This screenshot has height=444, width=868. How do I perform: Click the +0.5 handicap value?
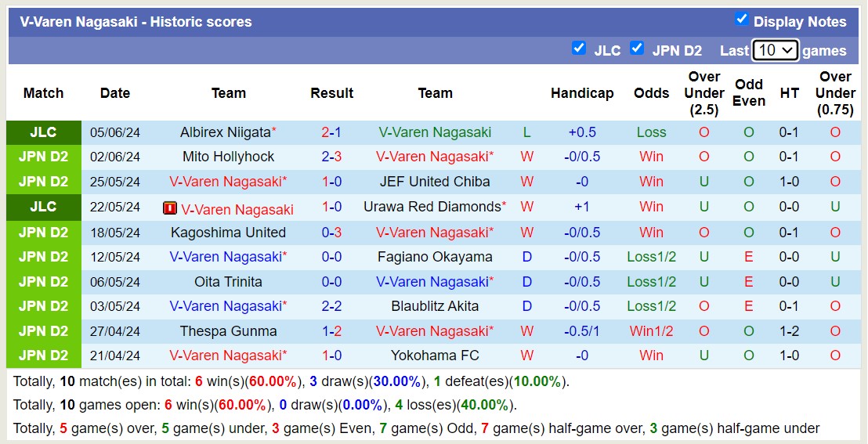(x=582, y=132)
